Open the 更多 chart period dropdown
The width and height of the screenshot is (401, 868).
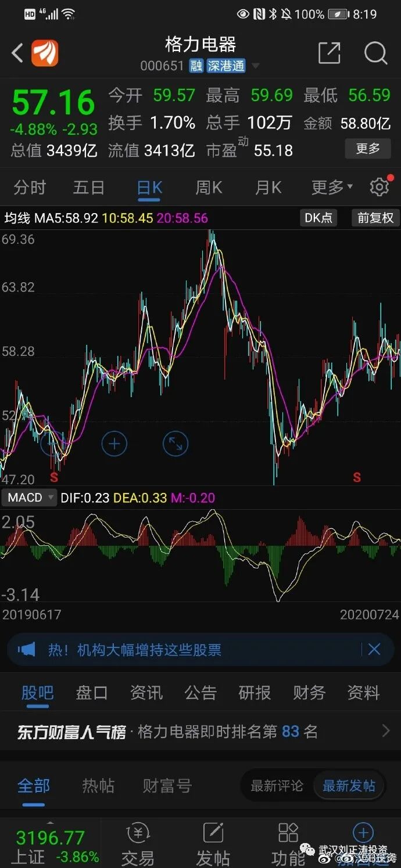point(332,188)
